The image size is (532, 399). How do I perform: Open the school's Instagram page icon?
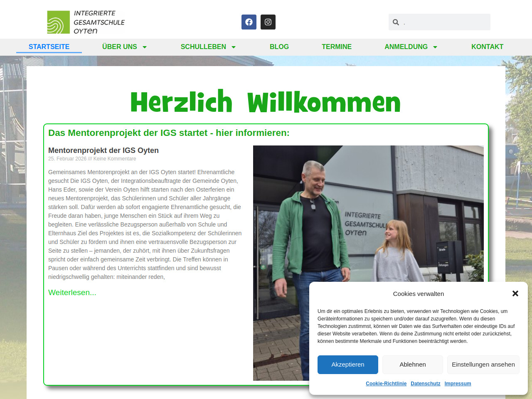pyautogui.click(x=268, y=22)
